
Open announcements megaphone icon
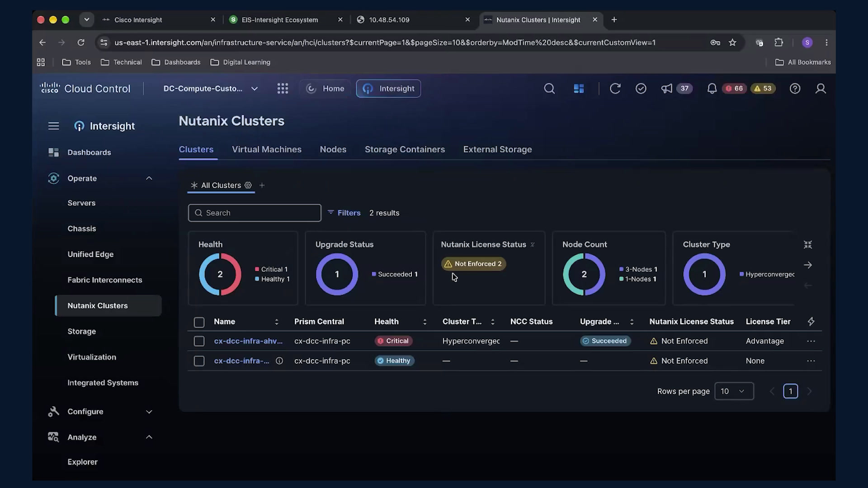pyautogui.click(x=666, y=89)
